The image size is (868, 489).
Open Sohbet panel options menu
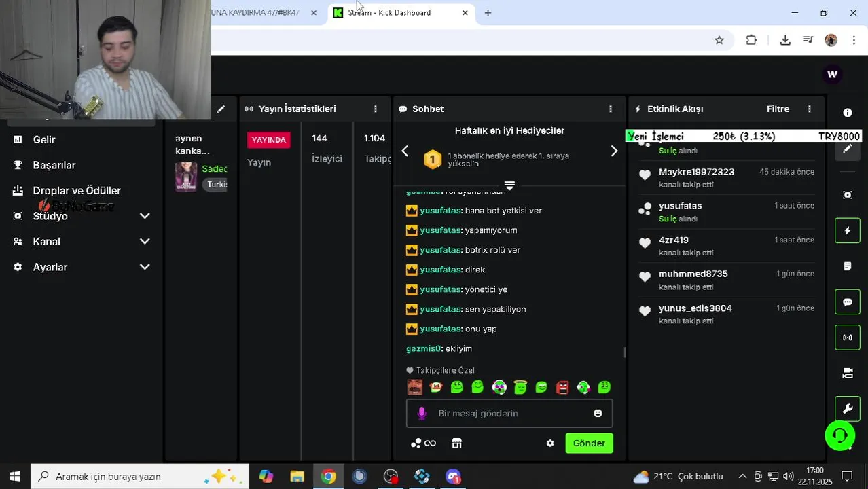[610, 109]
